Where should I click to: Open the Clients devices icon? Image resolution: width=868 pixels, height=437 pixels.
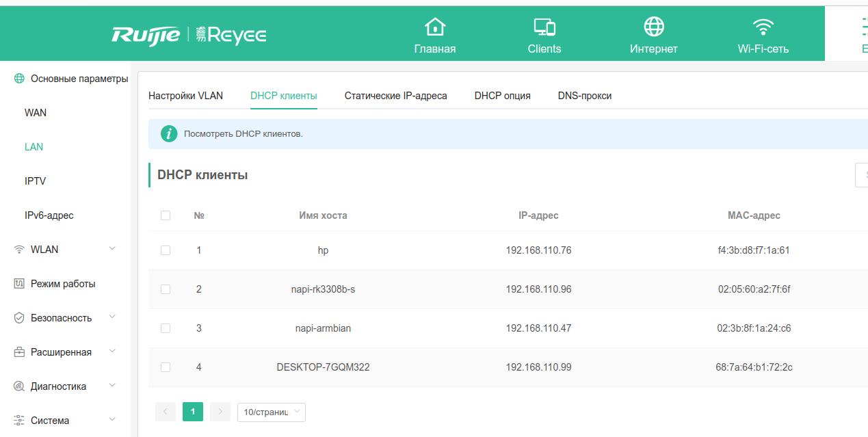coord(544,27)
